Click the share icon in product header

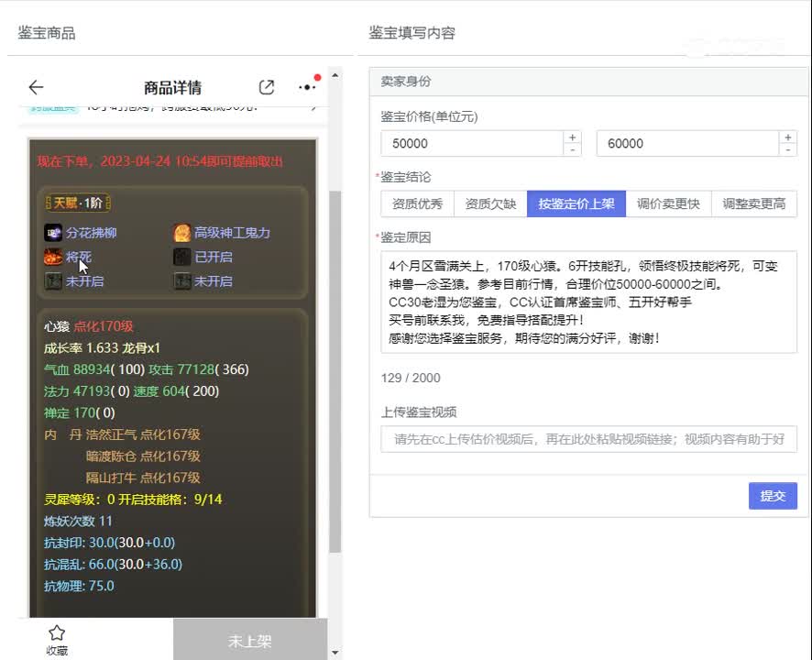click(x=267, y=87)
